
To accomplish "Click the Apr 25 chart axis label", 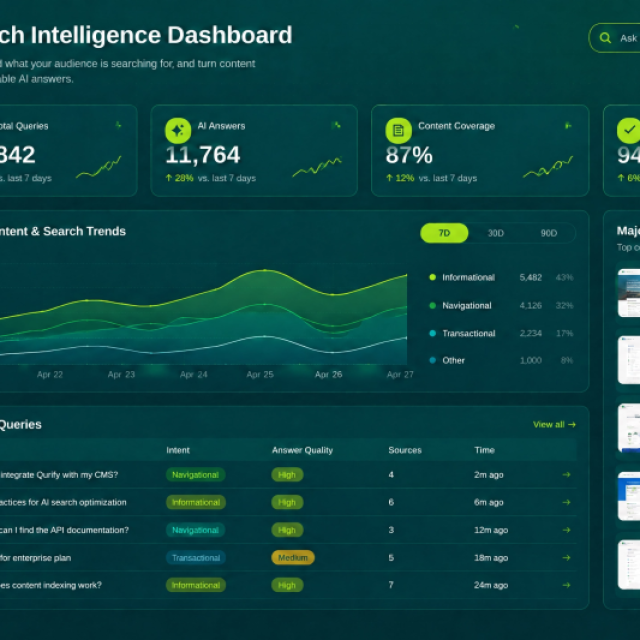I will click(260, 374).
